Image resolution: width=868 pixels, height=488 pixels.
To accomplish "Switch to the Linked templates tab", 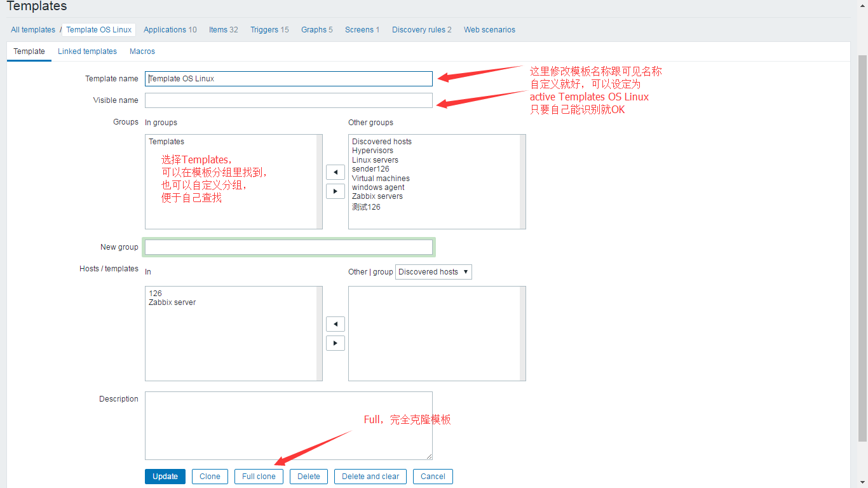I will 87,51.
